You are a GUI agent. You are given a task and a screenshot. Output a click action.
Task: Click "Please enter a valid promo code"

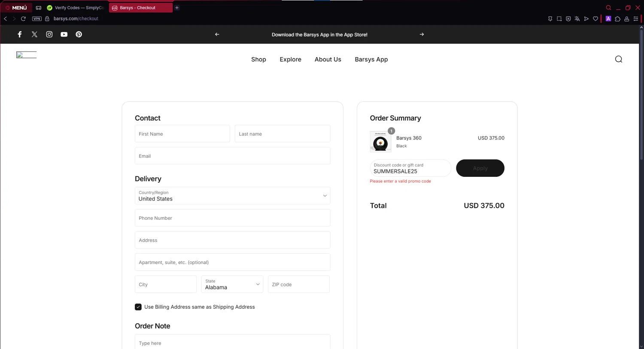pyautogui.click(x=400, y=181)
